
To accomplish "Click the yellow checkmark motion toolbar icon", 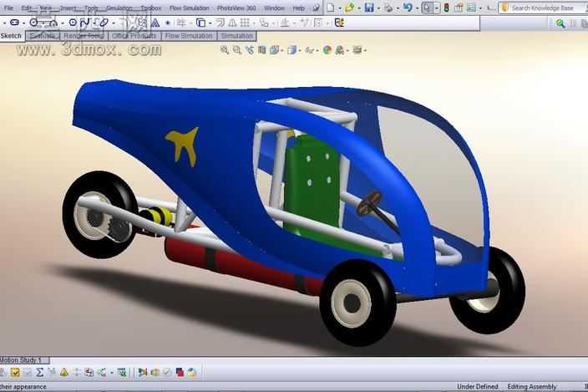I will coord(15,373).
